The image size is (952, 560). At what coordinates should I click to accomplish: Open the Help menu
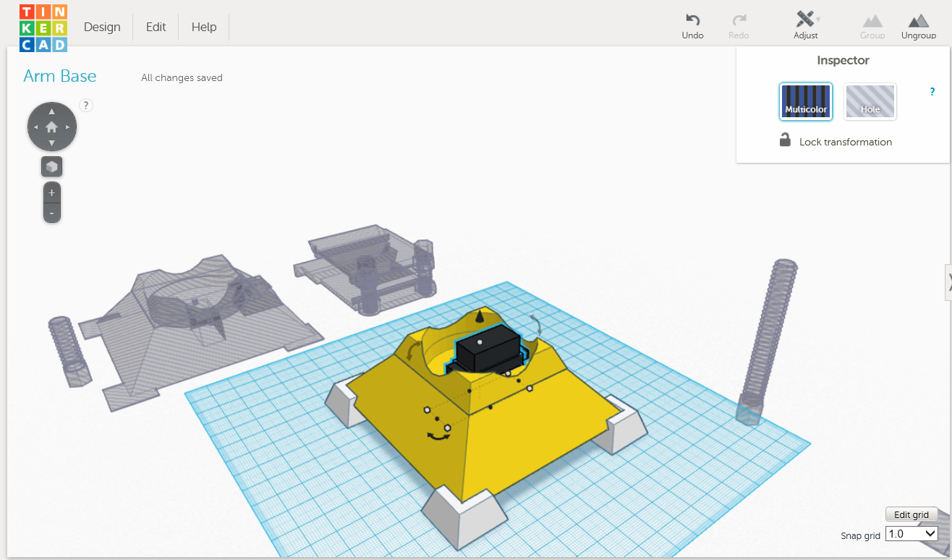(x=204, y=27)
